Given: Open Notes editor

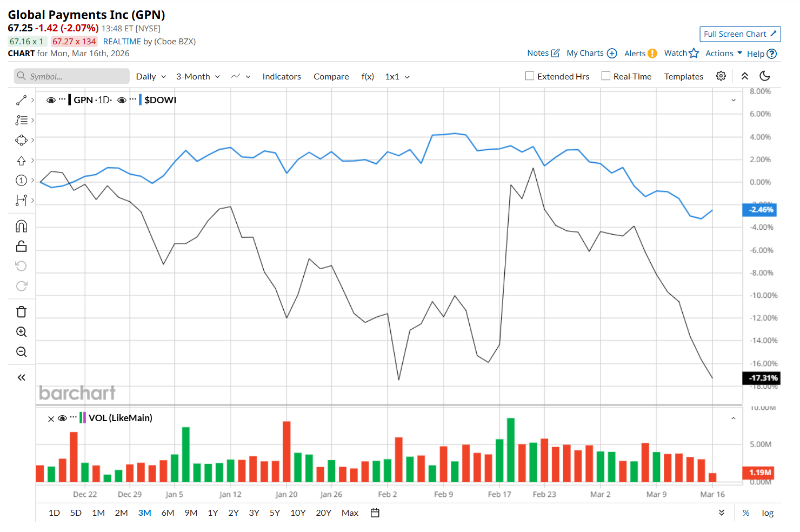Looking at the screenshot, I should point(543,53).
